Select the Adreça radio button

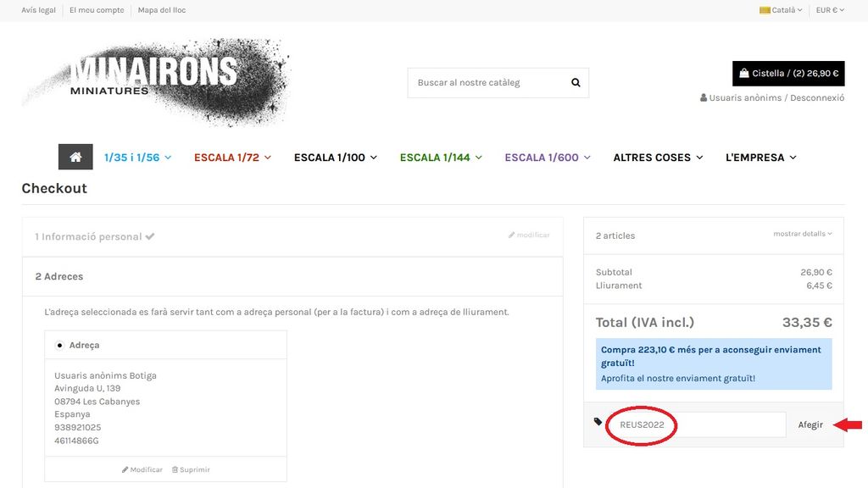coord(60,346)
